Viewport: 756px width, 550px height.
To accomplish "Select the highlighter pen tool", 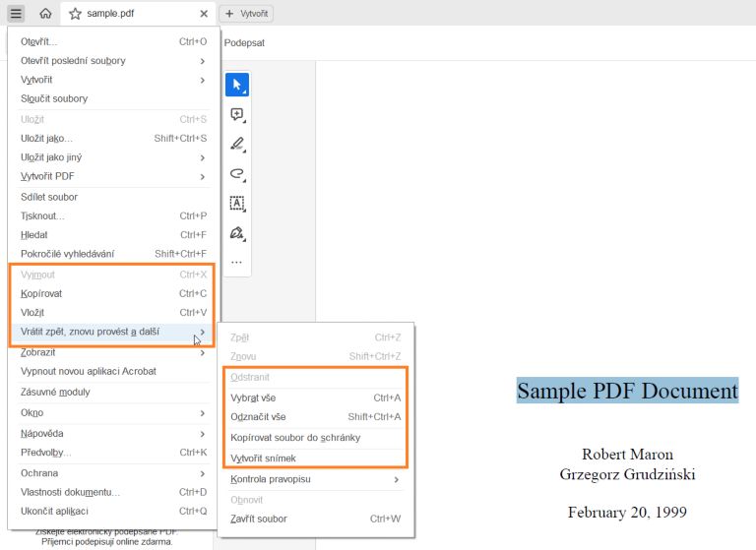I will (236, 144).
